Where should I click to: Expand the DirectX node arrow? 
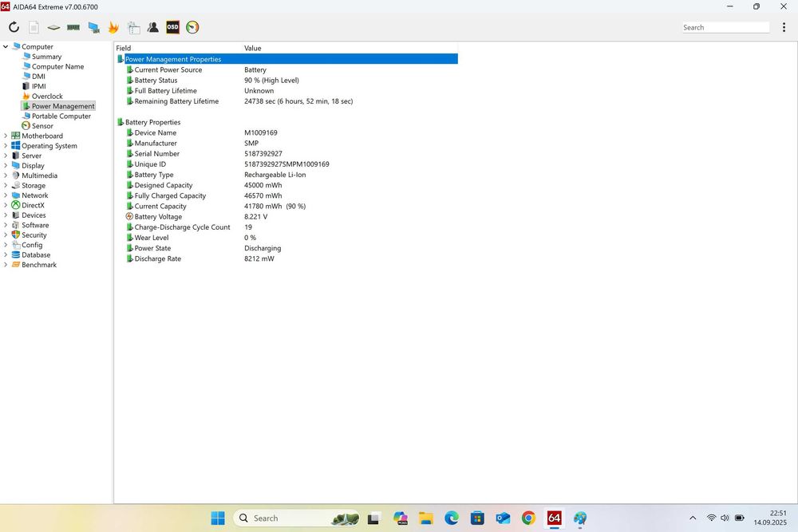tap(6, 205)
